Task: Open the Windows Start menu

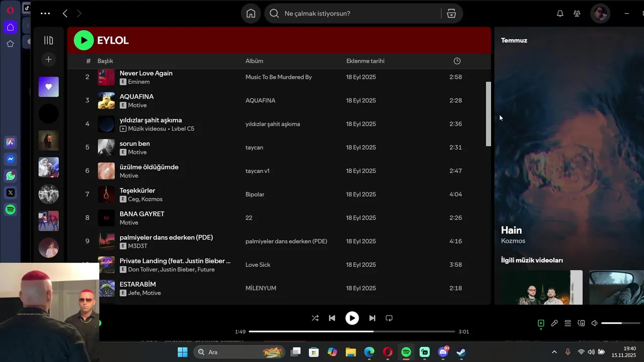Action: (183, 352)
